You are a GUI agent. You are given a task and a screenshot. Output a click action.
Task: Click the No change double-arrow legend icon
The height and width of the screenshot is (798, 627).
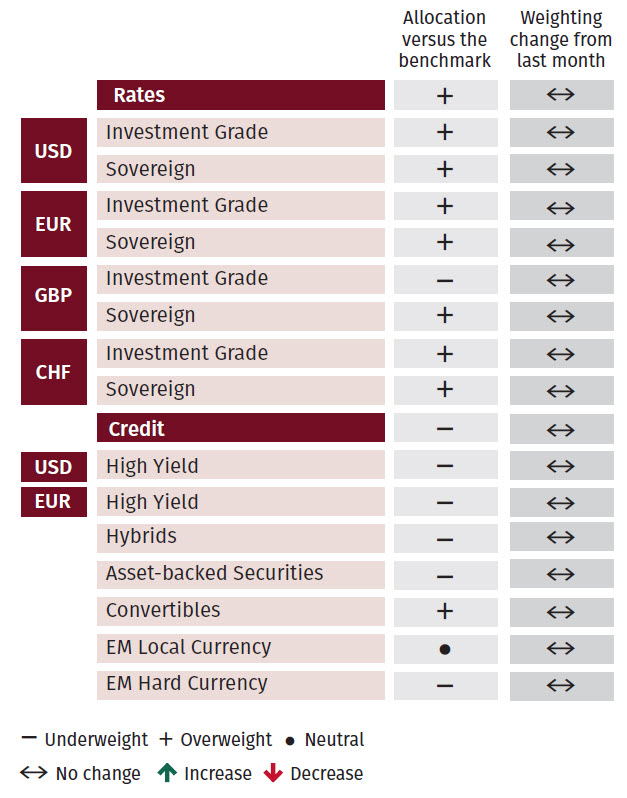tap(35, 773)
